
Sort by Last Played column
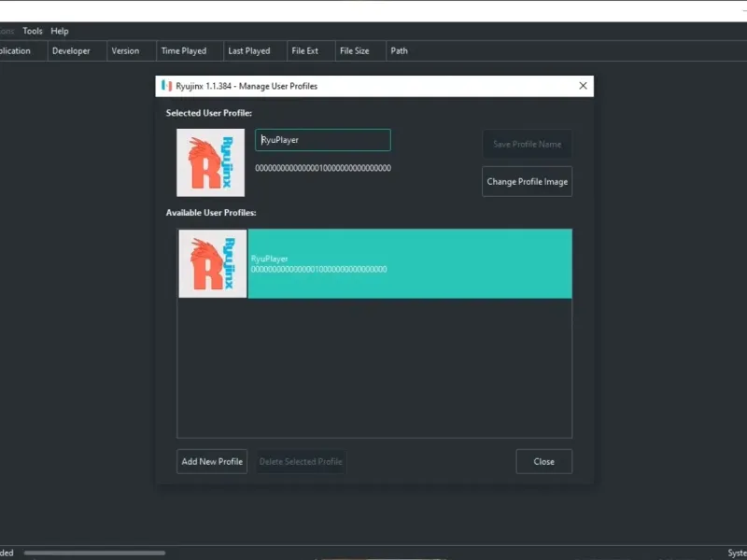[255, 51]
